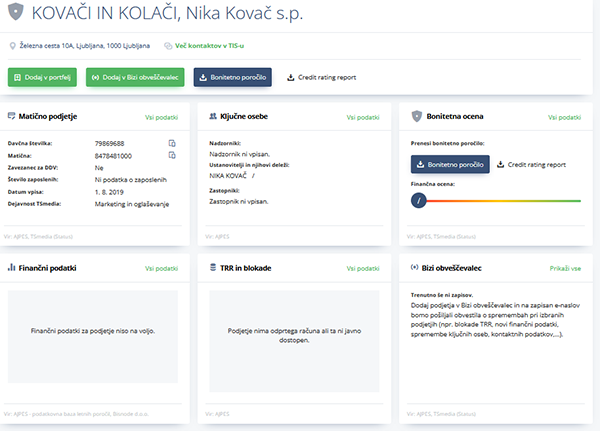Click the phone icon next to TIS contacts
Viewport: 600px width, 431px height.
[x=168, y=46]
